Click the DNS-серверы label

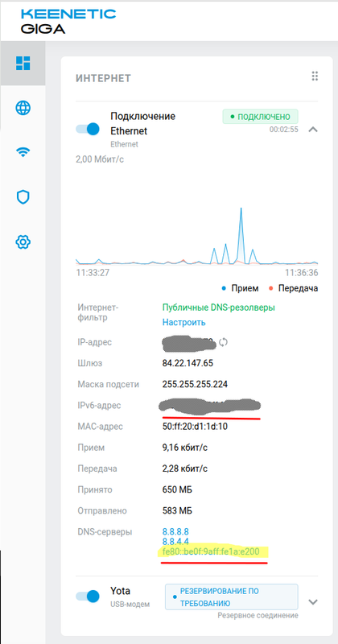pos(105,532)
